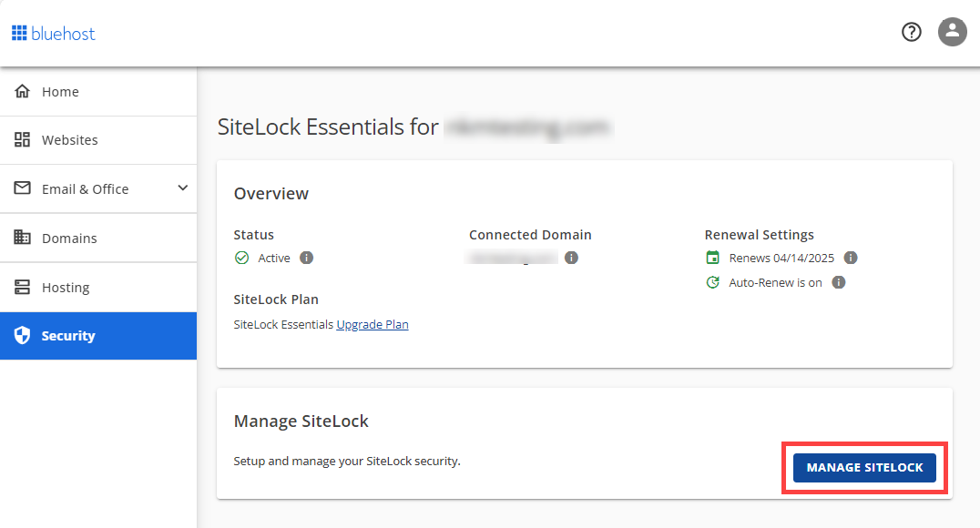980x528 pixels.
Task: Click the green checkmark Active status icon
Action: coord(242,258)
